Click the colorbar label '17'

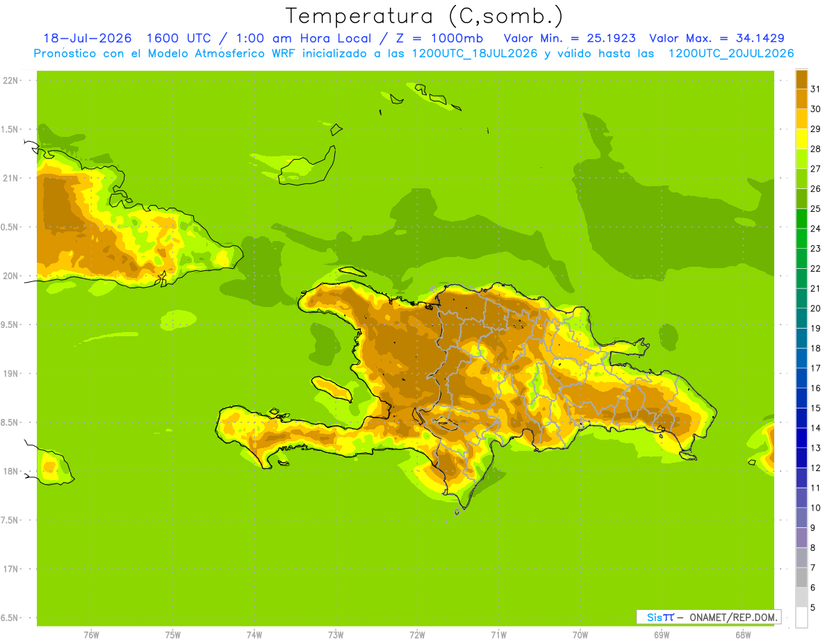click(815, 368)
